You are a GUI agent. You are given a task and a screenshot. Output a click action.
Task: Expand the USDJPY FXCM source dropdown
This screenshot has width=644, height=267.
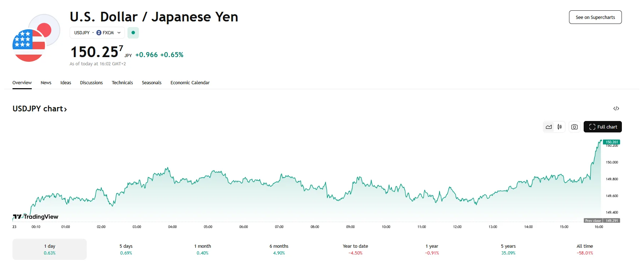click(97, 32)
